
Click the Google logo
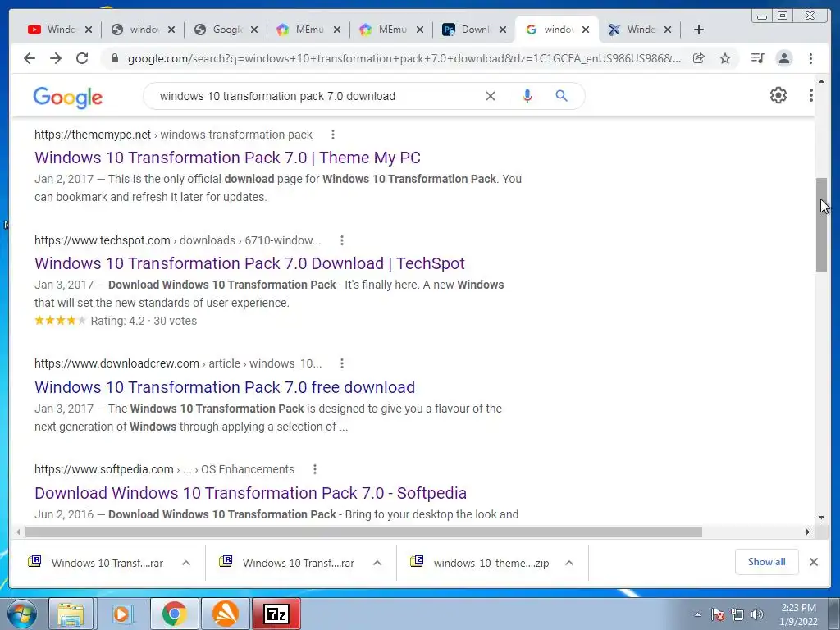tap(67, 98)
